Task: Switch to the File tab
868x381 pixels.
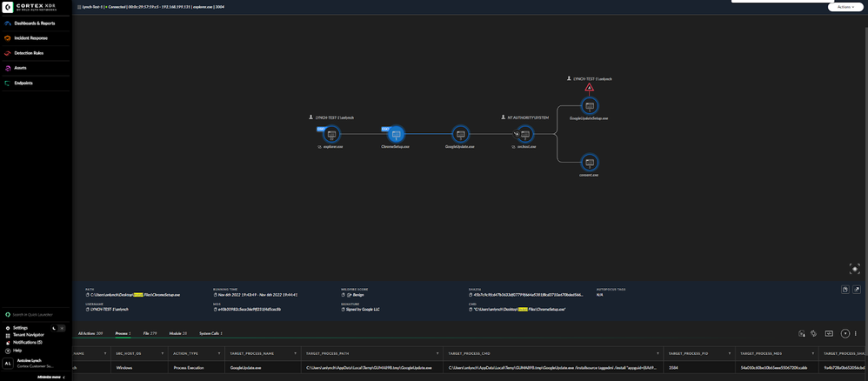Action: coord(150,333)
